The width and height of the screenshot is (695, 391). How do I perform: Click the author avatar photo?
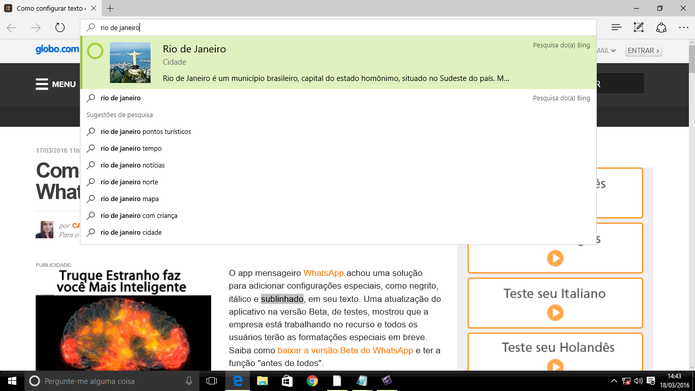point(45,230)
